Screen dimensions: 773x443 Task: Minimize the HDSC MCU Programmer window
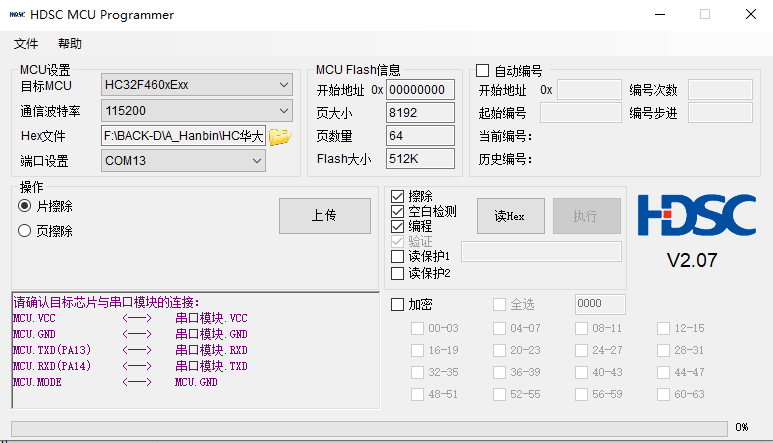(x=660, y=14)
